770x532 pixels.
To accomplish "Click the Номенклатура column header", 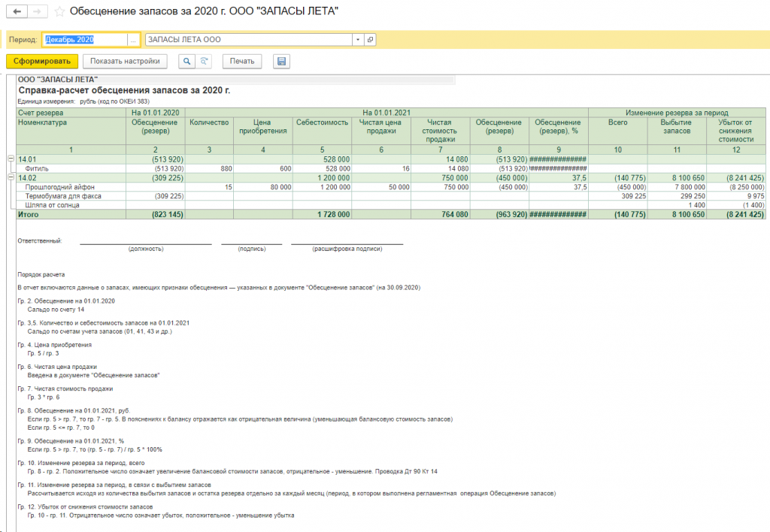I will (x=71, y=131).
